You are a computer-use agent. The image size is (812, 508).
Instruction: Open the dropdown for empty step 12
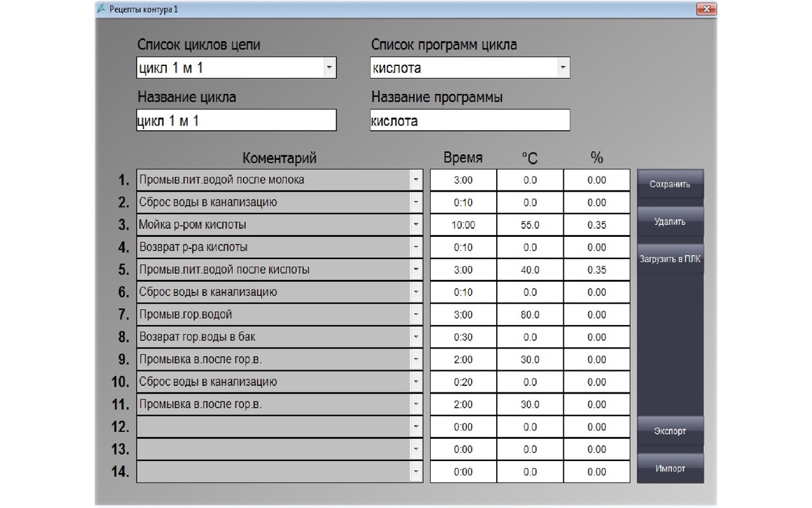(416, 427)
